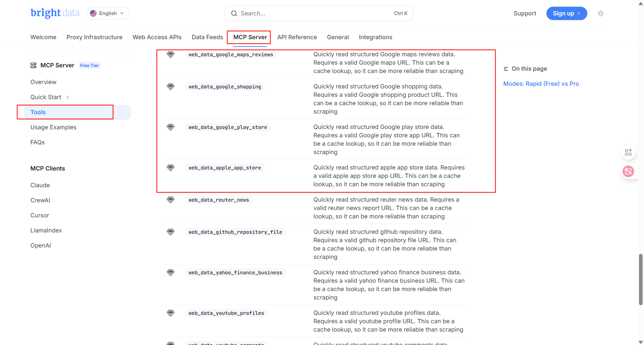Click the pink translate floating icon
This screenshot has width=644, height=345.
click(628, 171)
